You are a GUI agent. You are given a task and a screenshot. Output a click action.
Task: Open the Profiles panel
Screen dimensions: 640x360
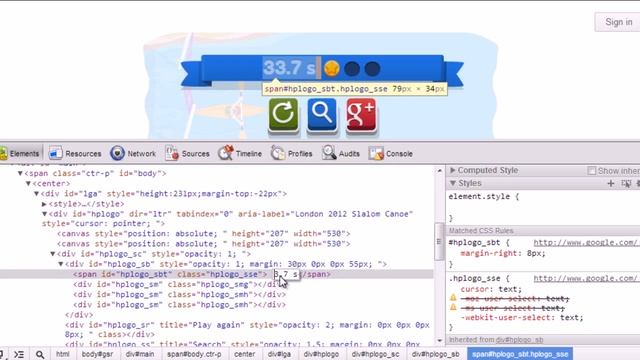[291, 153]
